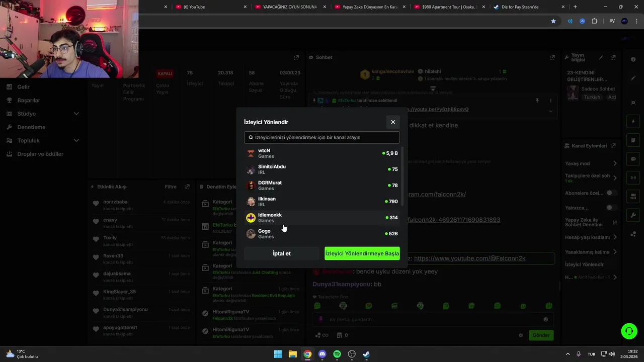Viewport: 644px width, 362px height.
Task: Pop out the Sohbet chat panel
Action: pyautogui.click(x=552, y=57)
